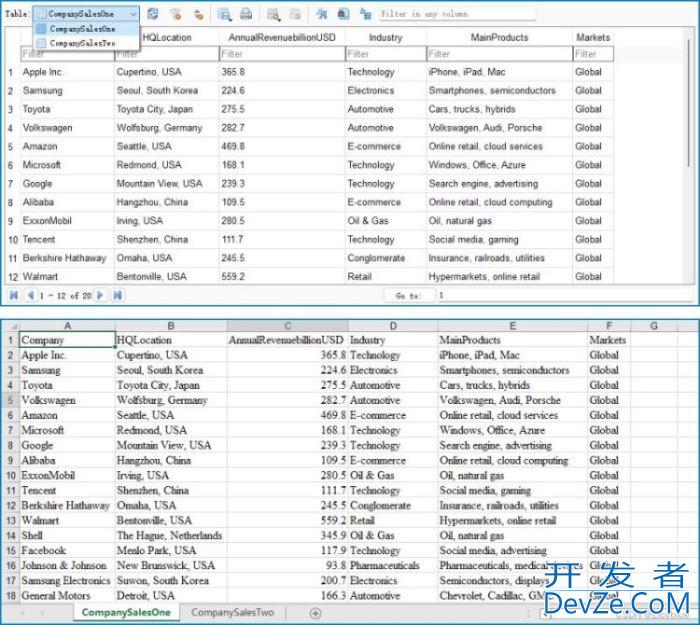Click the 'Go to' record number field
Viewport: 700px width, 625px height.
565,295
